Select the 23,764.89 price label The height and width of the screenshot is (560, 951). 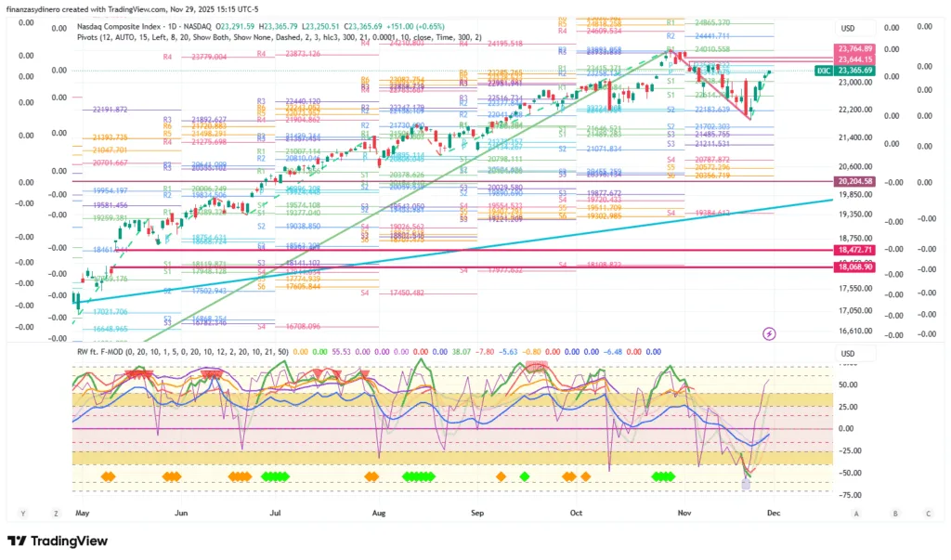(x=854, y=48)
